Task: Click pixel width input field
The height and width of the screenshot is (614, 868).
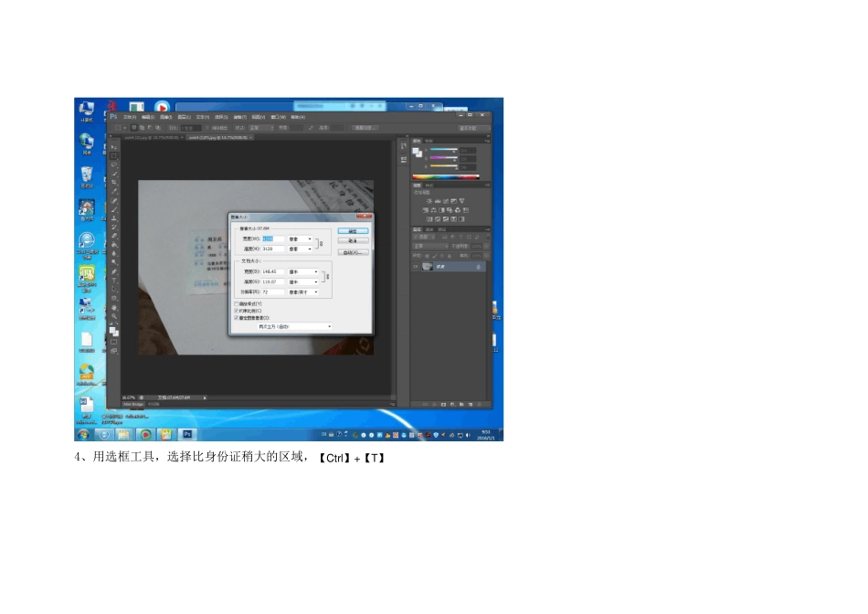Action: click(273, 239)
